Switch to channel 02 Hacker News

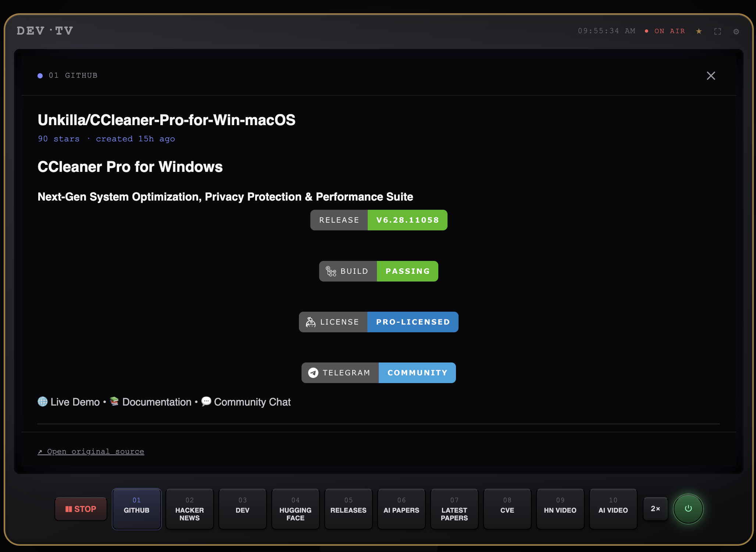[189, 509]
